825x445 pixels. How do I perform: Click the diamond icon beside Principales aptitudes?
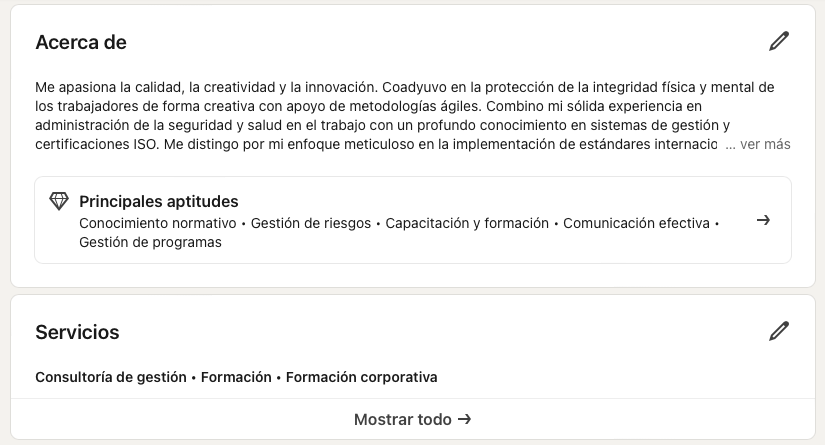pos(59,201)
